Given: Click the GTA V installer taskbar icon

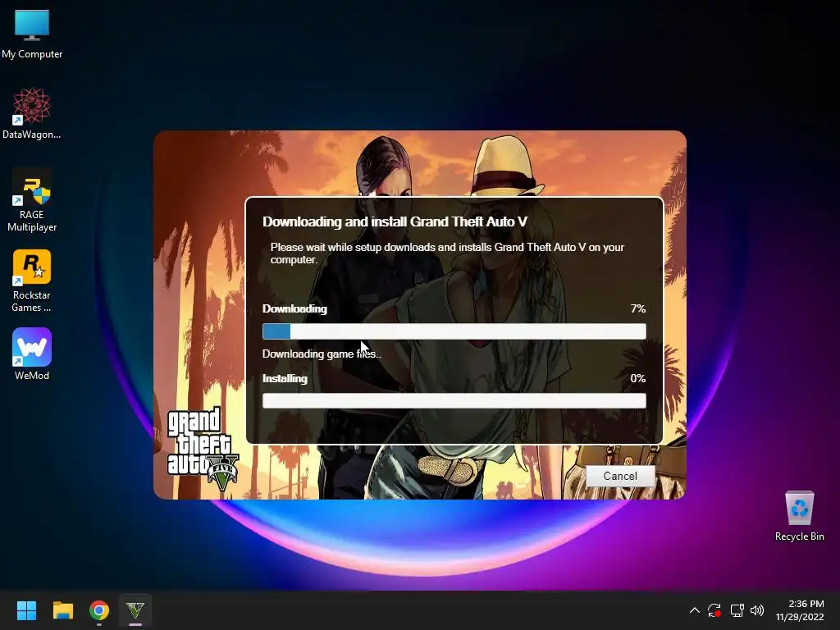Looking at the screenshot, I should [x=135, y=610].
